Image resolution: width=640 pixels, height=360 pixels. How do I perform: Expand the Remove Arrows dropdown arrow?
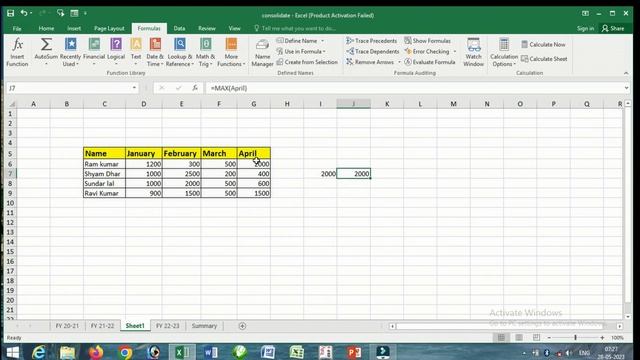click(x=399, y=62)
